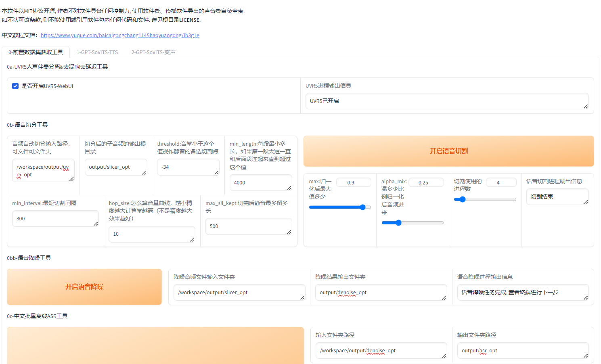The height and width of the screenshot is (364, 601).
Task: Click the UVR5已开启 output message box
Action: [x=447, y=101]
